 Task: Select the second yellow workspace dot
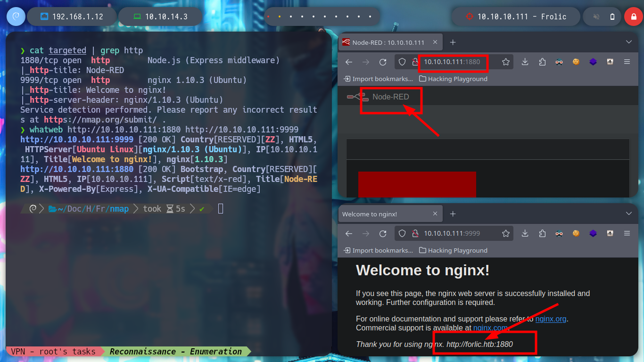280,16
